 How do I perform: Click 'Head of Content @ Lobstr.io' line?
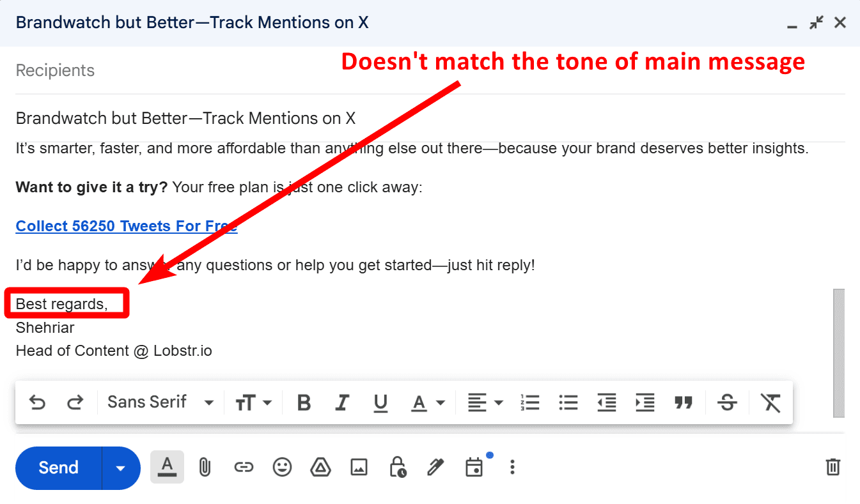click(x=114, y=351)
